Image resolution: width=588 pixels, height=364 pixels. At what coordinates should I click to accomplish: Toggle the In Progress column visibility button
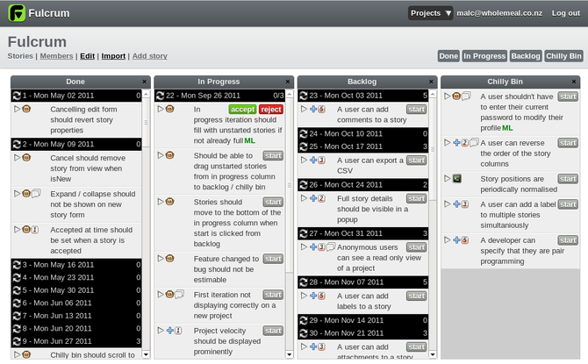coord(484,56)
